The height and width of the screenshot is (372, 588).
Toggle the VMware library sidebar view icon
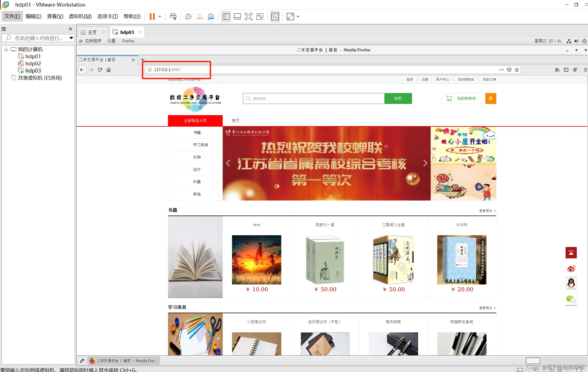click(226, 17)
